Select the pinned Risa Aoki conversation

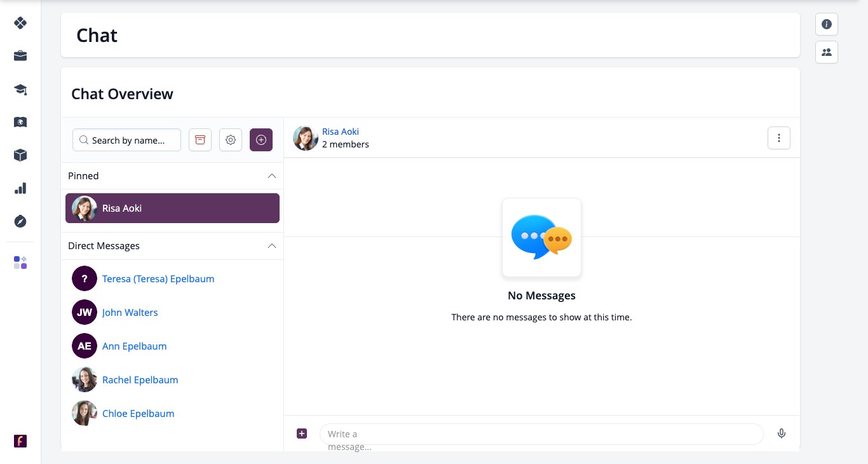coord(172,208)
